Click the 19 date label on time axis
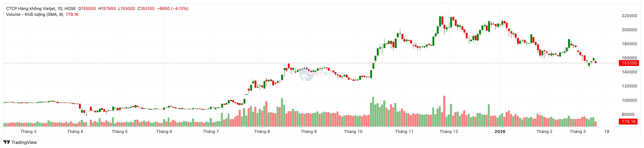 [x=607, y=132]
